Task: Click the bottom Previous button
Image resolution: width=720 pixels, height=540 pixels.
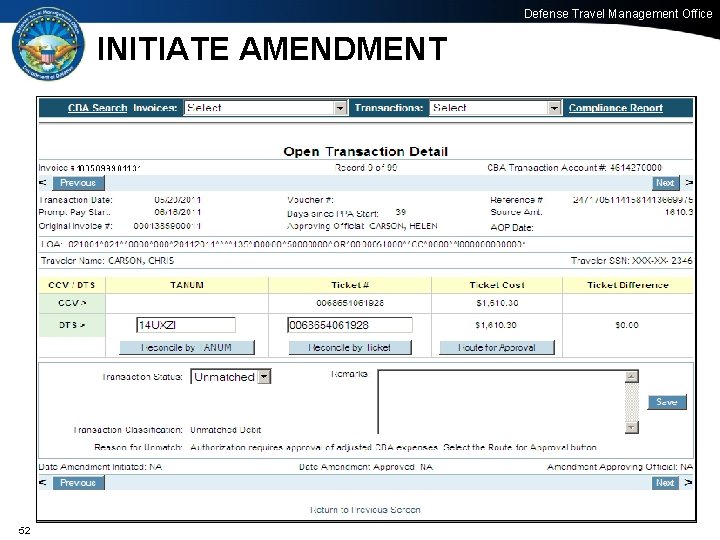Action: pyautogui.click(x=79, y=483)
